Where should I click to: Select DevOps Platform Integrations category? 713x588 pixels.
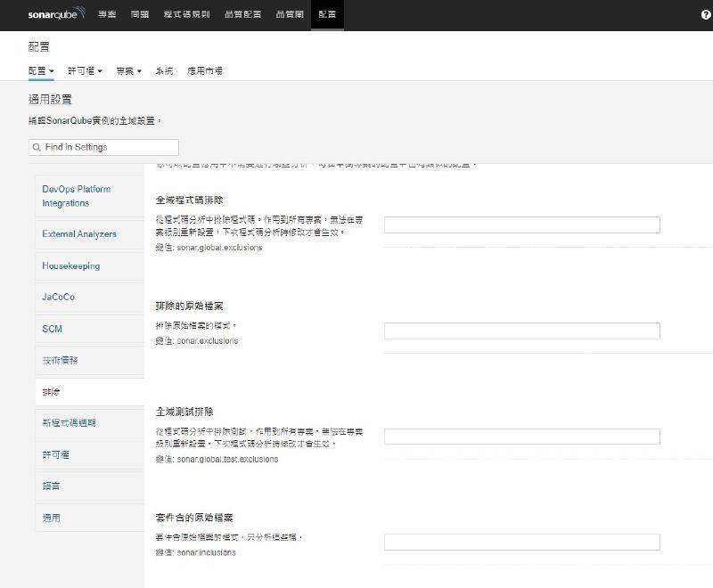click(x=78, y=196)
